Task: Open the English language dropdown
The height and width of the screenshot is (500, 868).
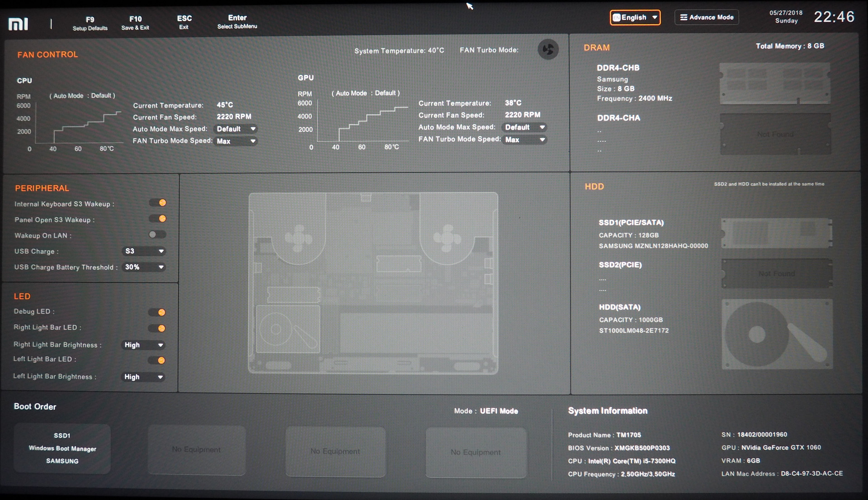Action: [x=635, y=18]
